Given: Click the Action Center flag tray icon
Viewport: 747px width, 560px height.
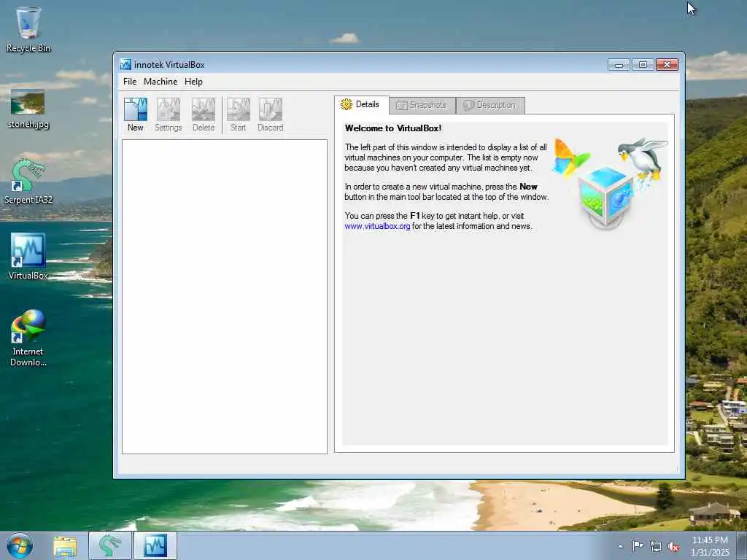Looking at the screenshot, I should pyautogui.click(x=638, y=546).
